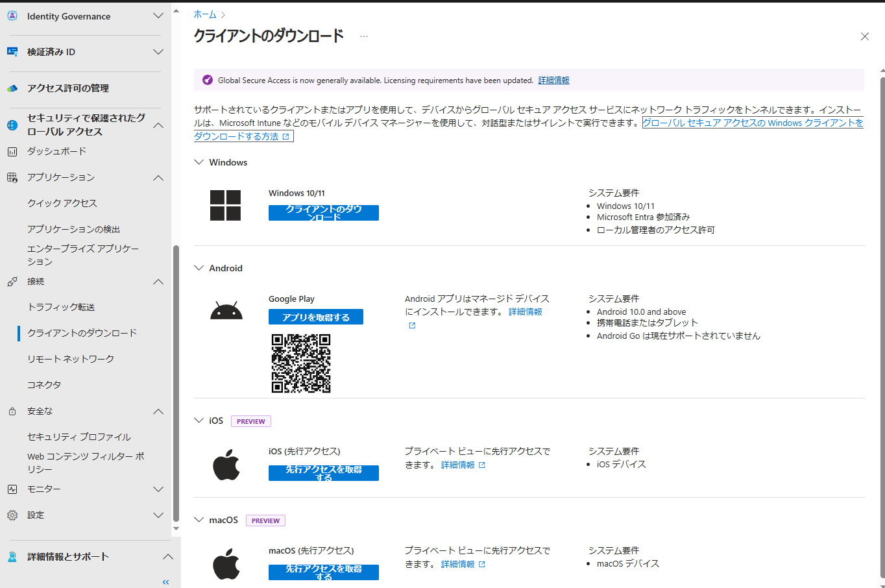Open iOS 詳細情報 link

click(458, 465)
